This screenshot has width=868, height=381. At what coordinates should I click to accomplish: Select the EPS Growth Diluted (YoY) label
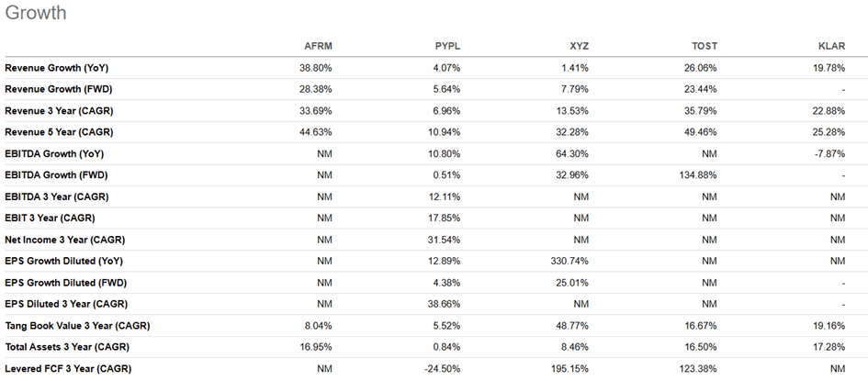click(x=66, y=261)
